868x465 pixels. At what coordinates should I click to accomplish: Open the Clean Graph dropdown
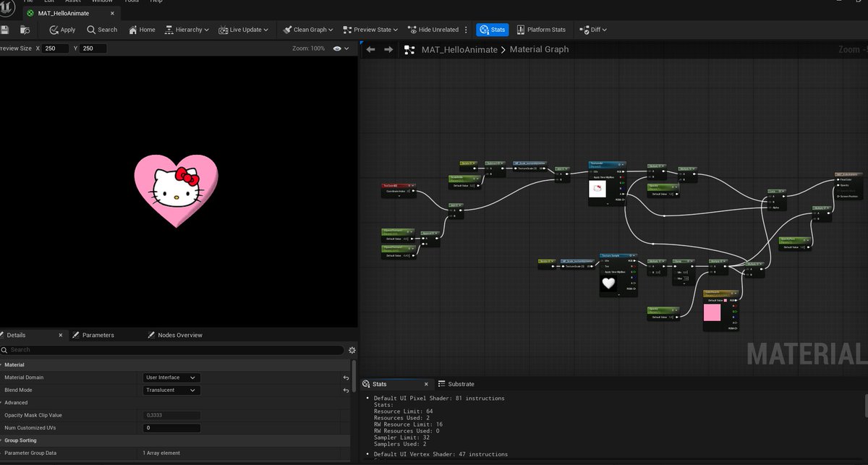pyautogui.click(x=307, y=30)
